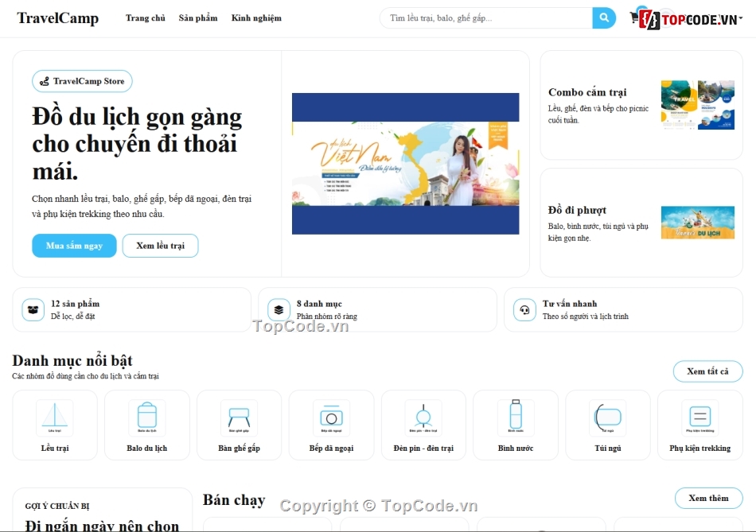Open the Combo cắm trại thumbnail image
Screen dimensions: 756x532
(698, 105)
